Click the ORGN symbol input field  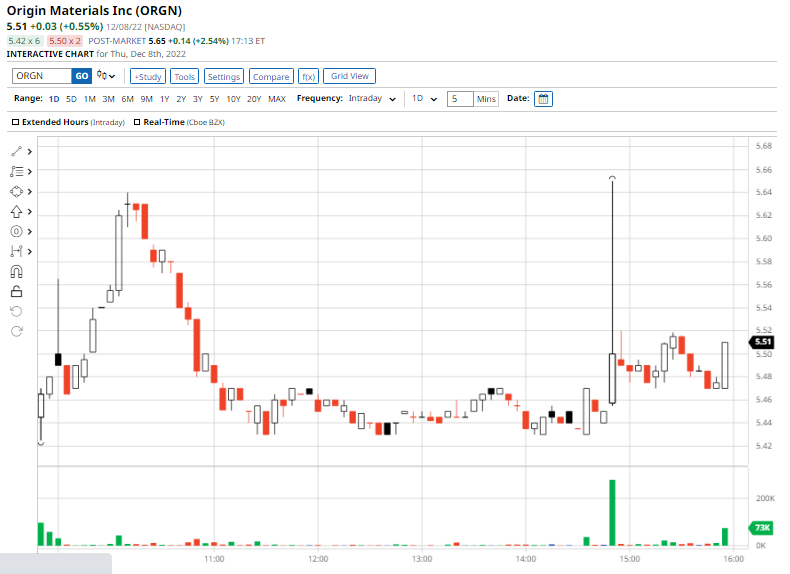[x=42, y=76]
